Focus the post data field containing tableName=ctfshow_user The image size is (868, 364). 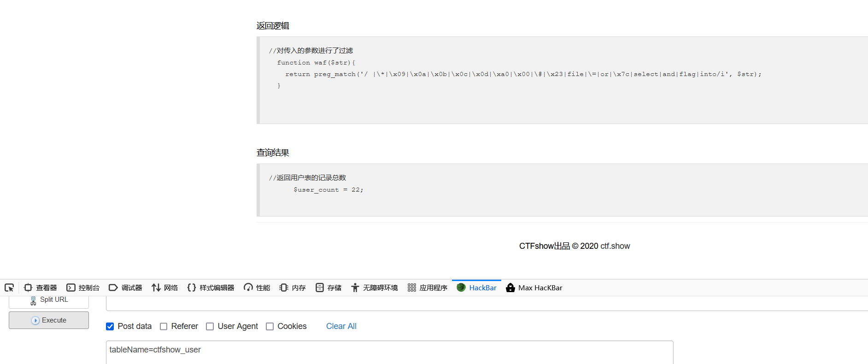pos(390,352)
